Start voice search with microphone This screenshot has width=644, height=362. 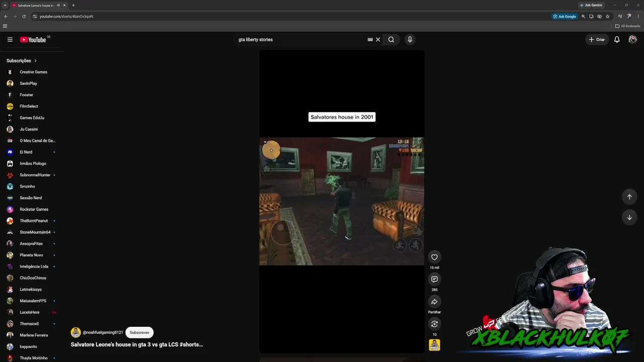tap(410, 40)
